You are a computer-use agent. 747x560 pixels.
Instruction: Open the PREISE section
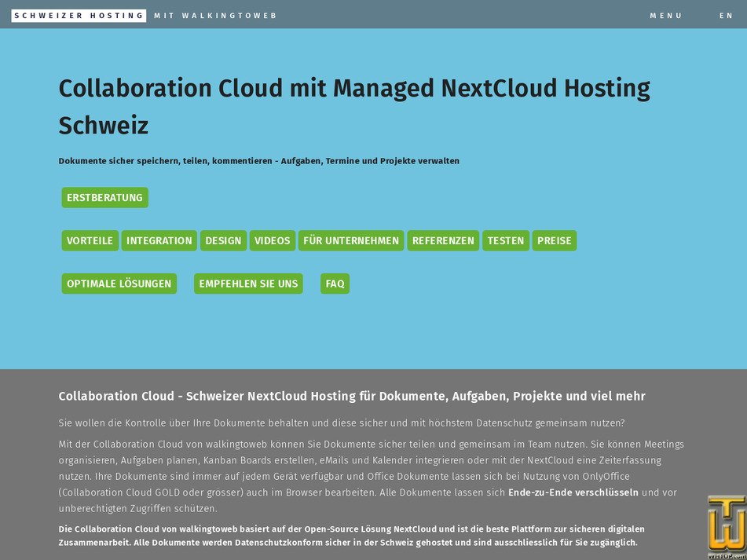point(555,240)
